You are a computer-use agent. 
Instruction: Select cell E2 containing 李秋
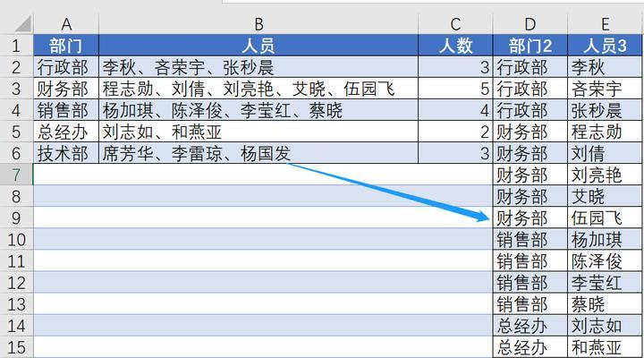click(606, 66)
